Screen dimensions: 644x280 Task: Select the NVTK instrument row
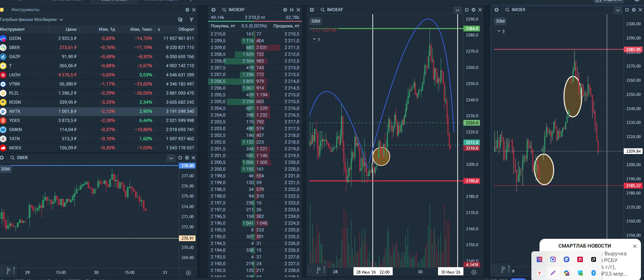coord(99,111)
